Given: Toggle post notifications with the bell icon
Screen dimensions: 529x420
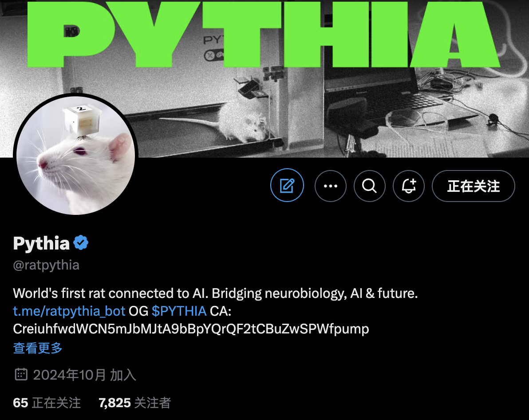Looking at the screenshot, I should coord(409,186).
